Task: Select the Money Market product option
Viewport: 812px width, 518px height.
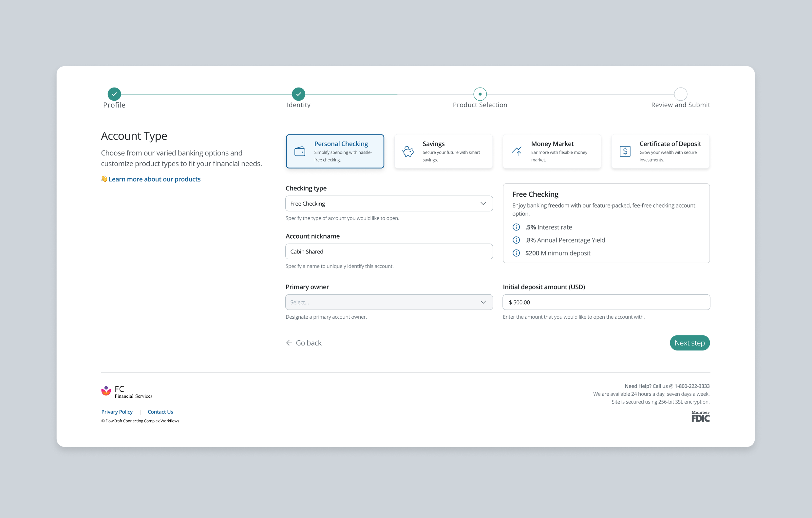Action: click(552, 151)
